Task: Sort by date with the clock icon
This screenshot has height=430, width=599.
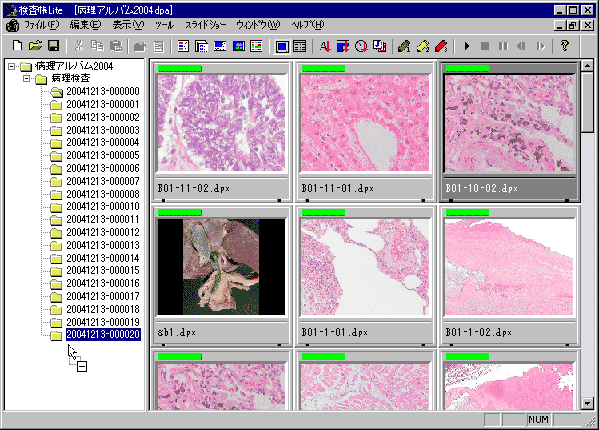Action: 361,47
